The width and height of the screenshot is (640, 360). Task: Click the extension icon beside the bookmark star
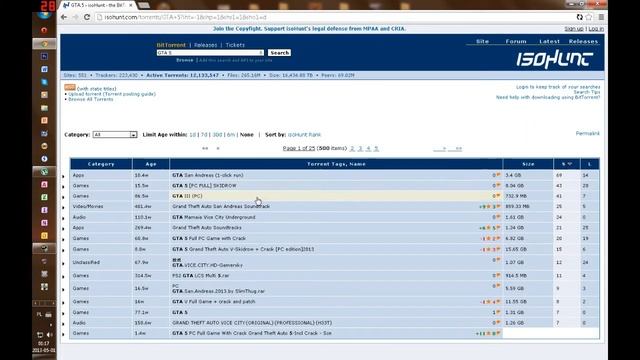tap(580, 17)
